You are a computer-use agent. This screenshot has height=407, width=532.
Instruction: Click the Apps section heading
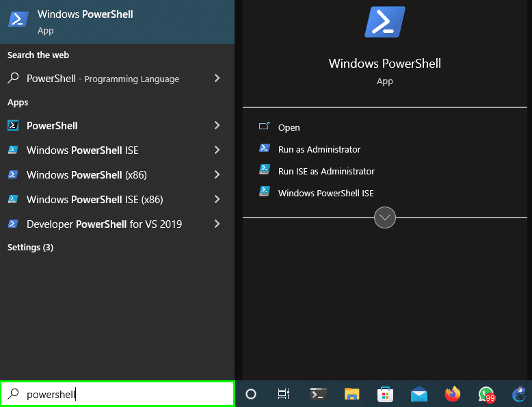click(18, 102)
